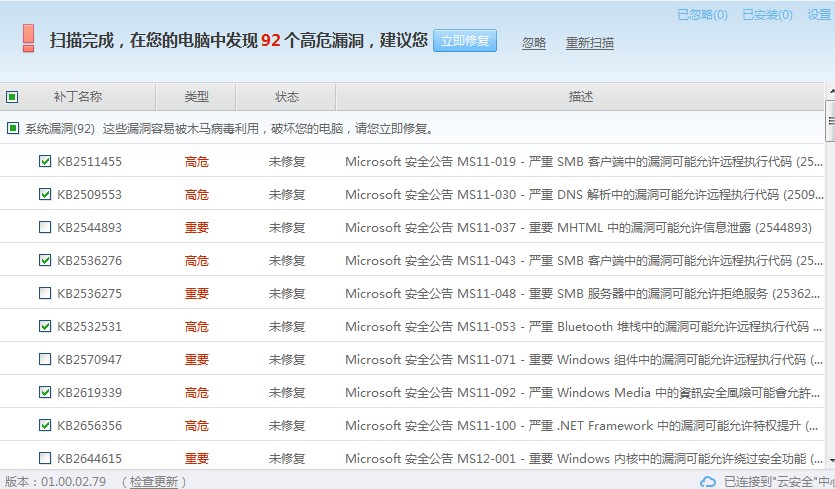The width and height of the screenshot is (835, 489).
Task: Uncheck the KB2619339 patch checkbox
Action: (45, 392)
